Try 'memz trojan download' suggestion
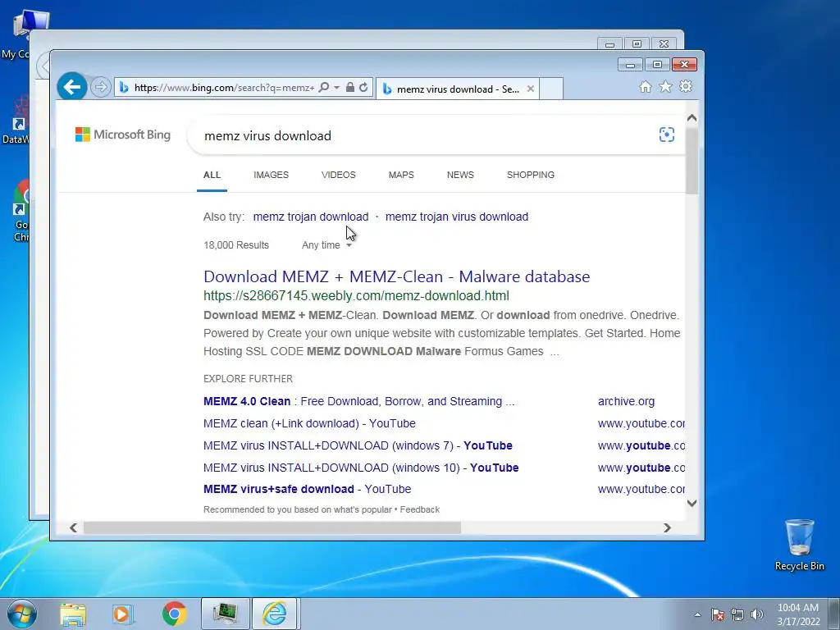Viewport: 840px width, 630px height. (x=311, y=217)
